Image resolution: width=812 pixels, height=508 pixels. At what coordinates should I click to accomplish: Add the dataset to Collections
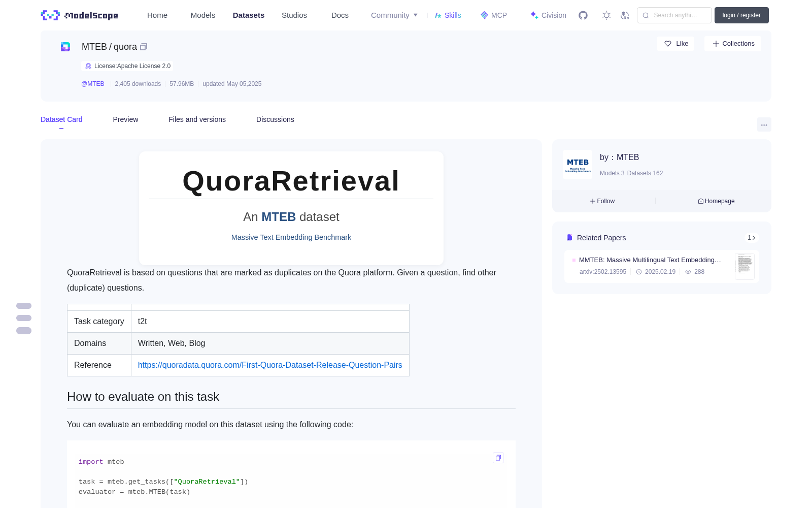733,44
